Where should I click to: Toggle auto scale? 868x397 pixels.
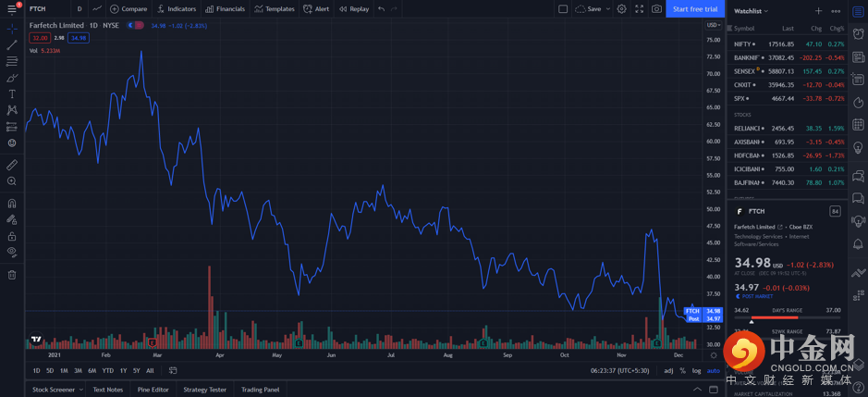click(x=714, y=370)
